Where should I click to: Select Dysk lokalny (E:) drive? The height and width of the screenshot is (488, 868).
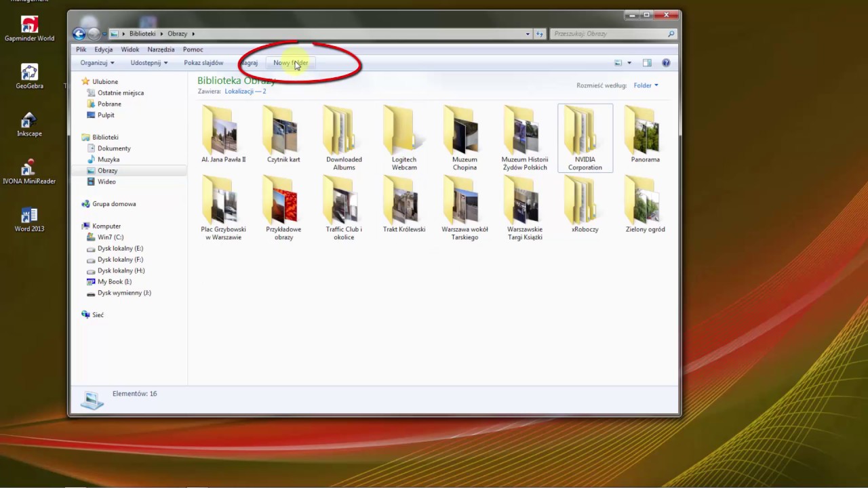(x=120, y=249)
